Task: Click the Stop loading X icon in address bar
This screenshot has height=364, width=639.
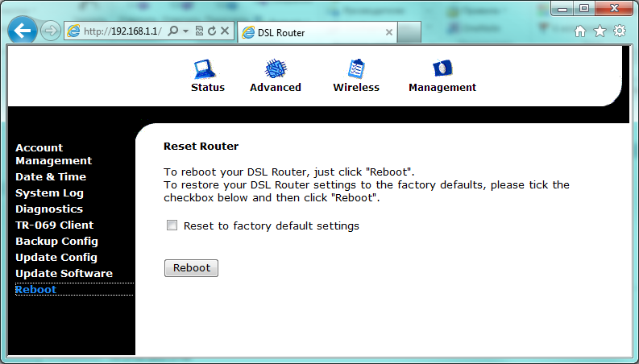Action: click(x=225, y=31)
